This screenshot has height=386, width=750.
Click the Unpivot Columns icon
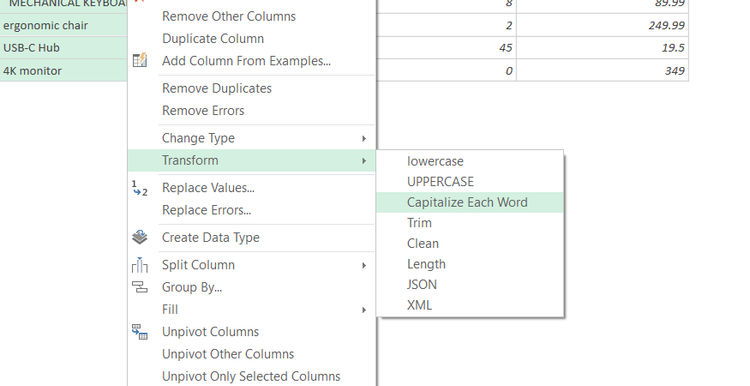click(x=140, y=332)
